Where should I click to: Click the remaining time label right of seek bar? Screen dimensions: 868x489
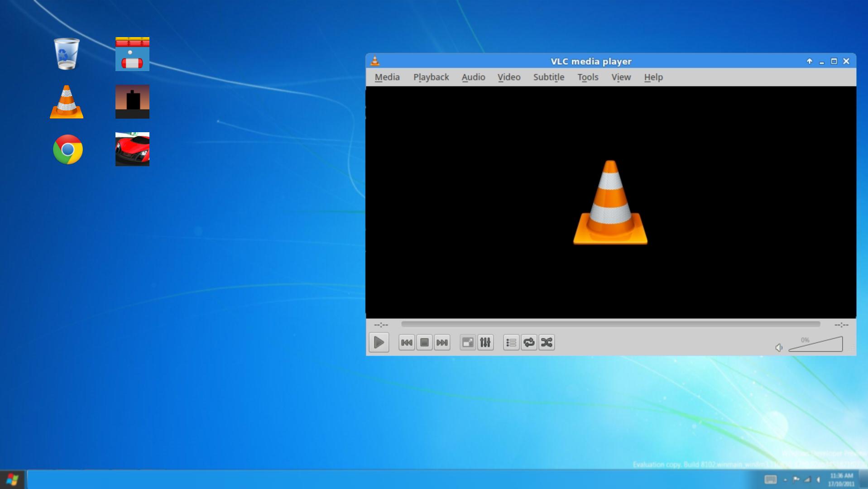841,325
